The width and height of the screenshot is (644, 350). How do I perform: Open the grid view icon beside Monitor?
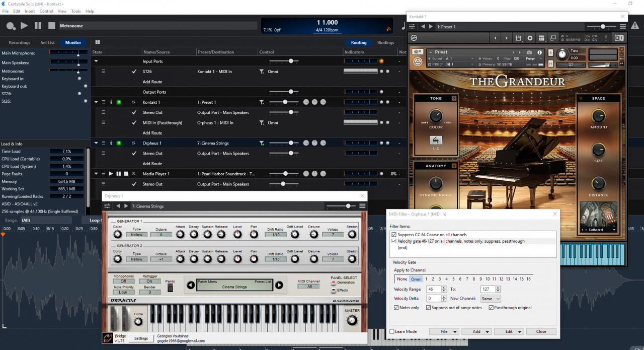coord(97,42)
